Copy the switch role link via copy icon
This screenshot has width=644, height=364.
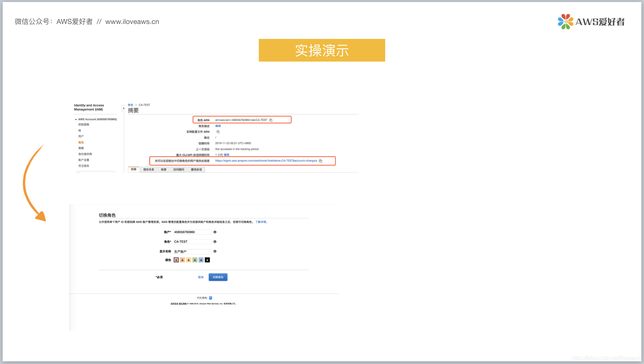click(320, 161)
